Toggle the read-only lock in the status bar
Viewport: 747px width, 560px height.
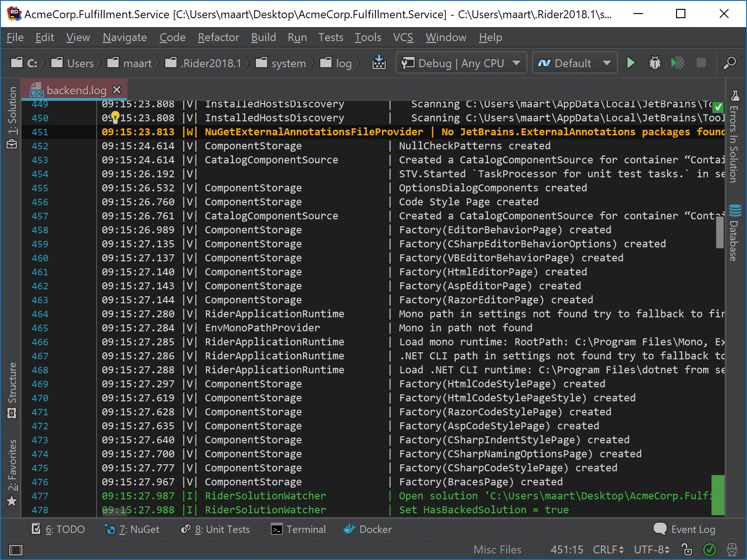686,550
